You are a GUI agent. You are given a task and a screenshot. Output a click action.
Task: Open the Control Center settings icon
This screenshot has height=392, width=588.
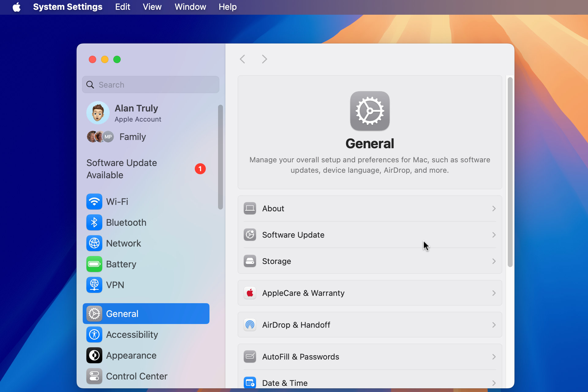94,376
